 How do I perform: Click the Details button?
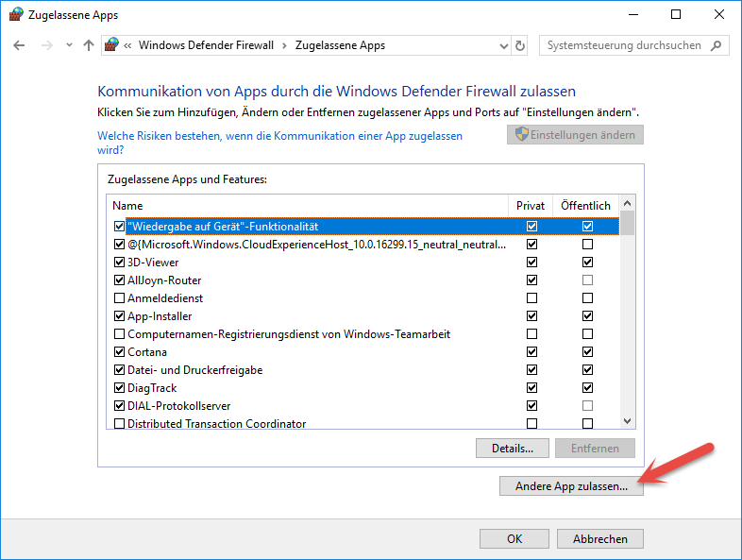(x=513, y=448)
